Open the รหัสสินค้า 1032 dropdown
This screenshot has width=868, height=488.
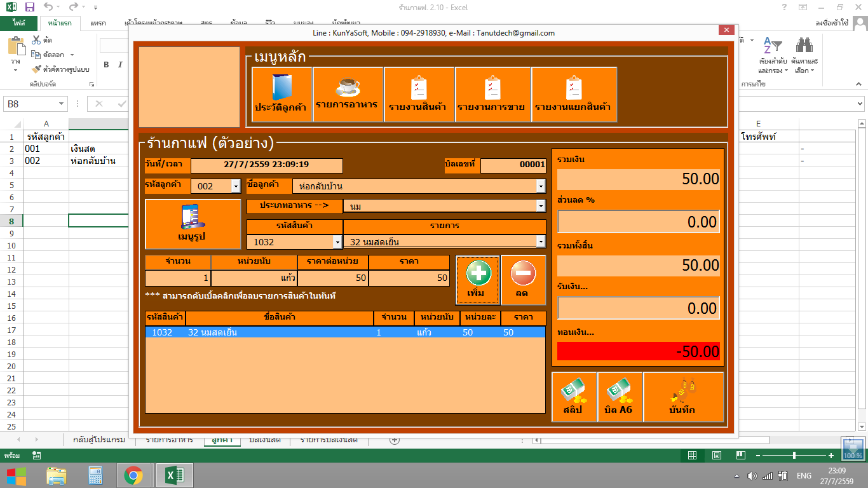tap(337, 242)
